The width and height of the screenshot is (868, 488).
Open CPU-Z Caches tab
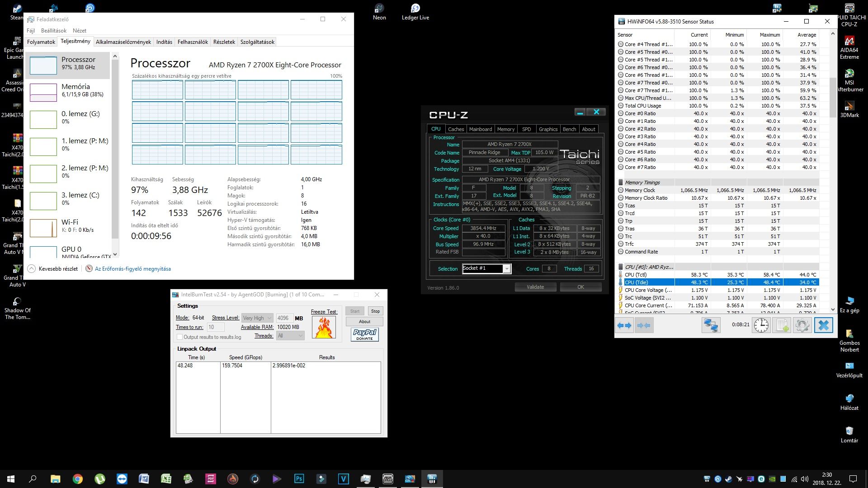tap(456, 129)
